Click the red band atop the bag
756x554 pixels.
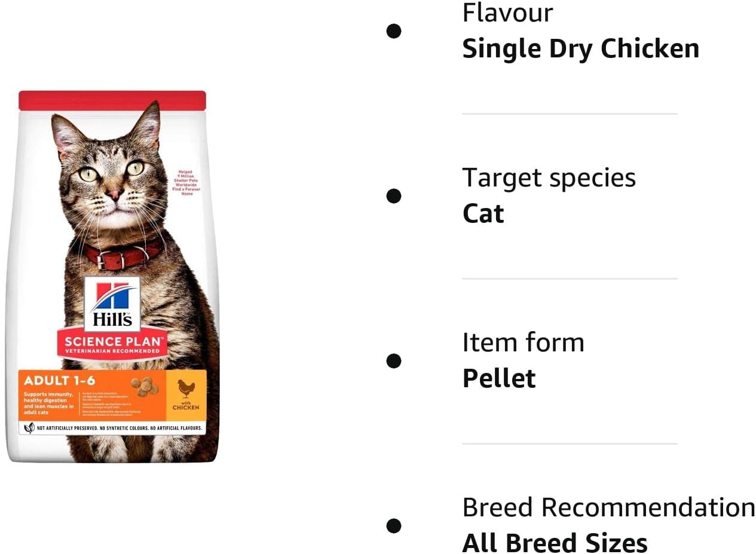[x=112, y=100]
